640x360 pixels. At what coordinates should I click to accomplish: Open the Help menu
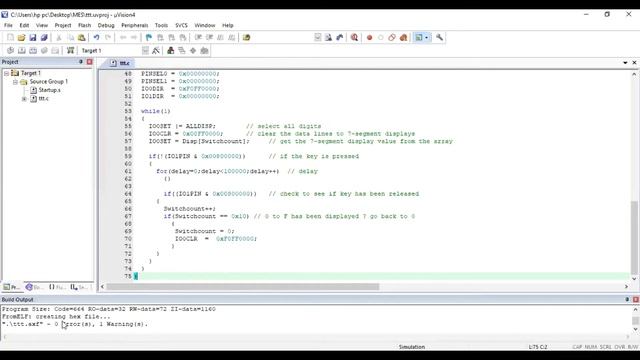click(x=228, y=25)
